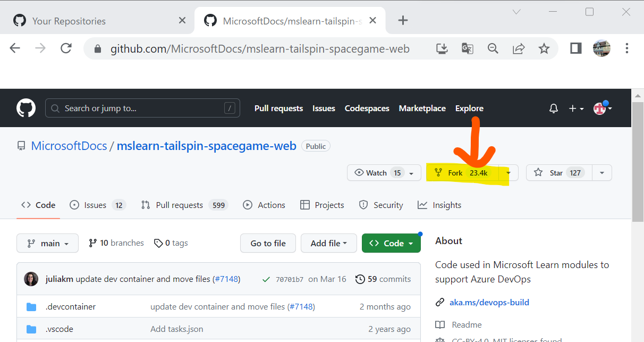Open the .devcontainer folder

point(71,307)
